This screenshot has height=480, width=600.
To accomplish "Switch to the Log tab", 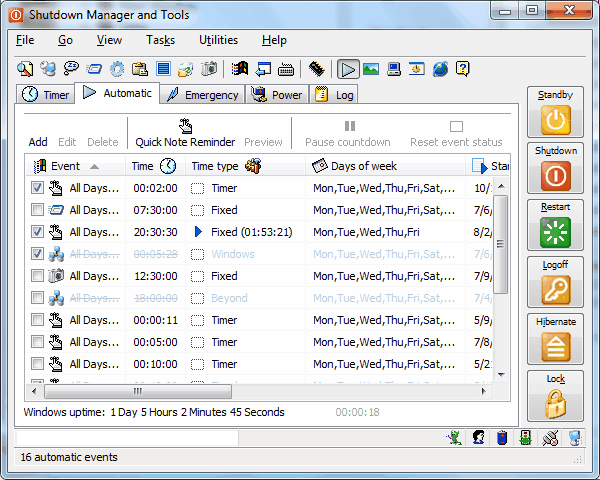I will coord(334,95).
